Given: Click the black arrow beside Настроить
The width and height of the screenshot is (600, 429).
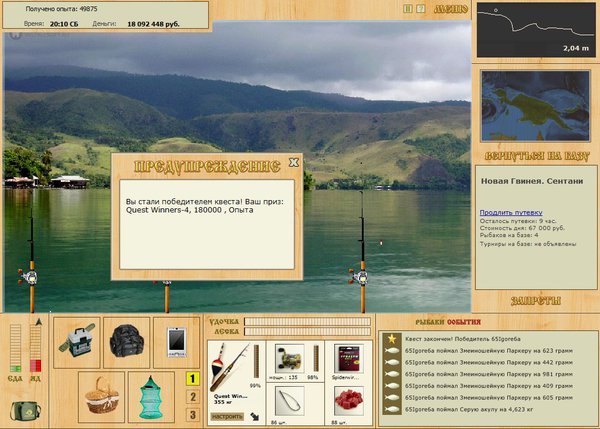Looking at the screenshot, I should click(254, 416).
